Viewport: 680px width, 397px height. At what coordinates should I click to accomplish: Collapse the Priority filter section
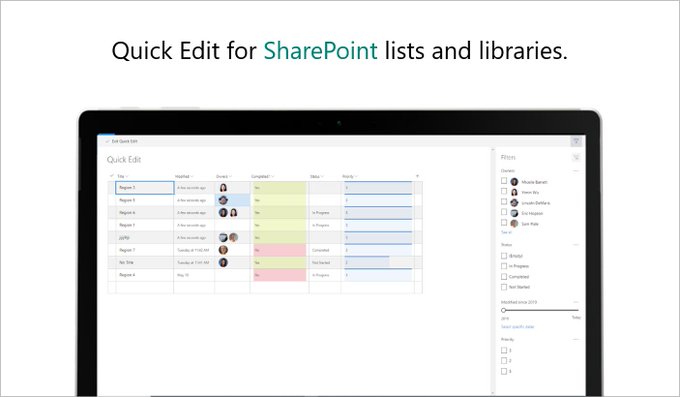576,339
